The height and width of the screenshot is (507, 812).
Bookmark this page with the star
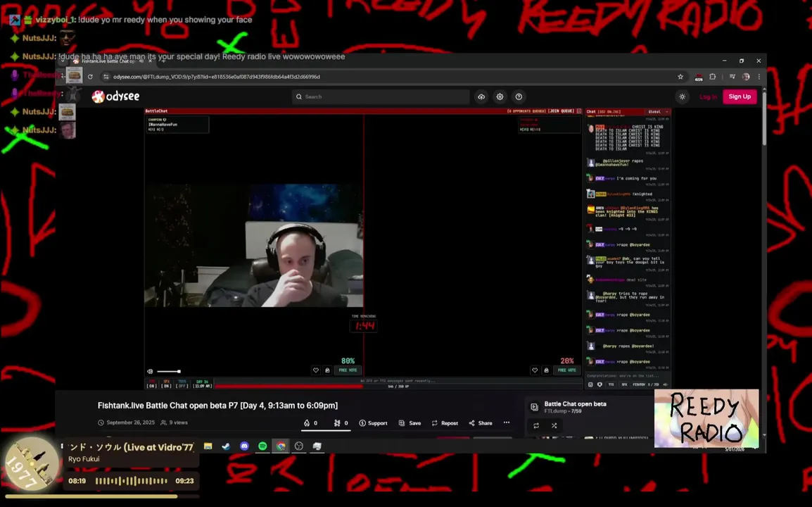680,77
